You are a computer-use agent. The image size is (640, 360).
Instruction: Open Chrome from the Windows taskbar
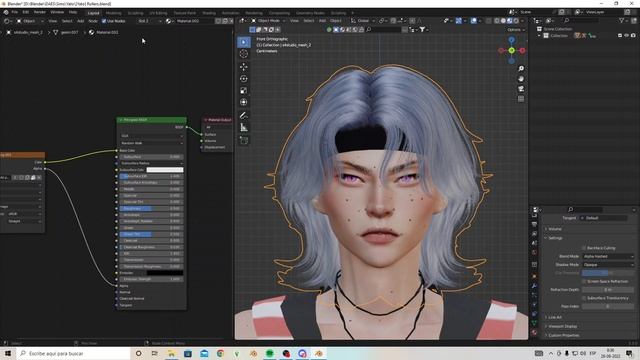[x=220, y=353]
